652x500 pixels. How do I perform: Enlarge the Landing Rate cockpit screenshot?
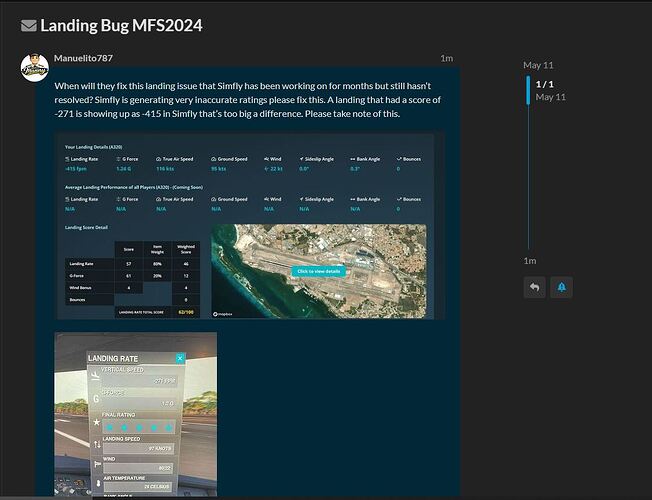click(x=136, y=414)
